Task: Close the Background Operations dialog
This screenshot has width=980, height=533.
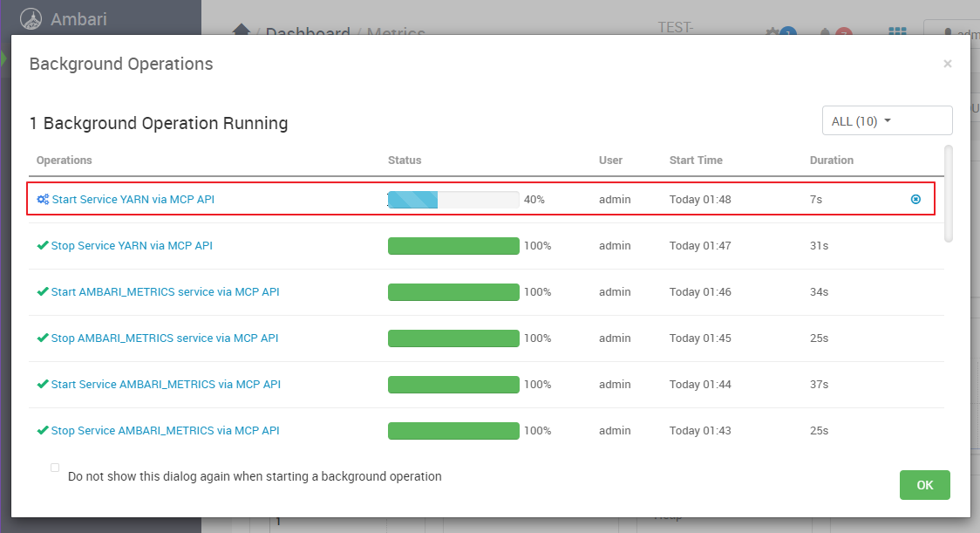Action: [948, 64]
